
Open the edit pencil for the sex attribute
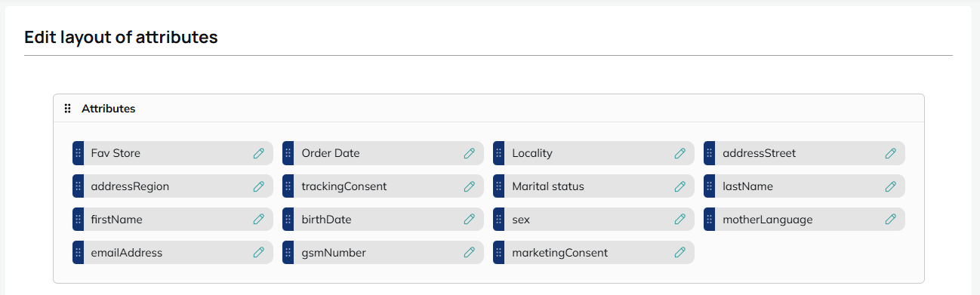pos(680,220)
